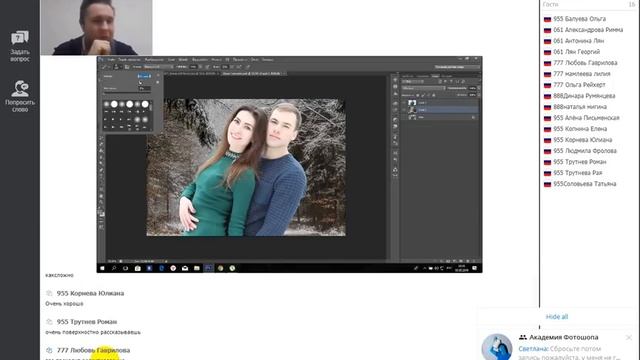Click the couple photo on the Photoshop canvas
Image resolution: width=640 pixels, height=360 pixels.
(x=246, y=167)
